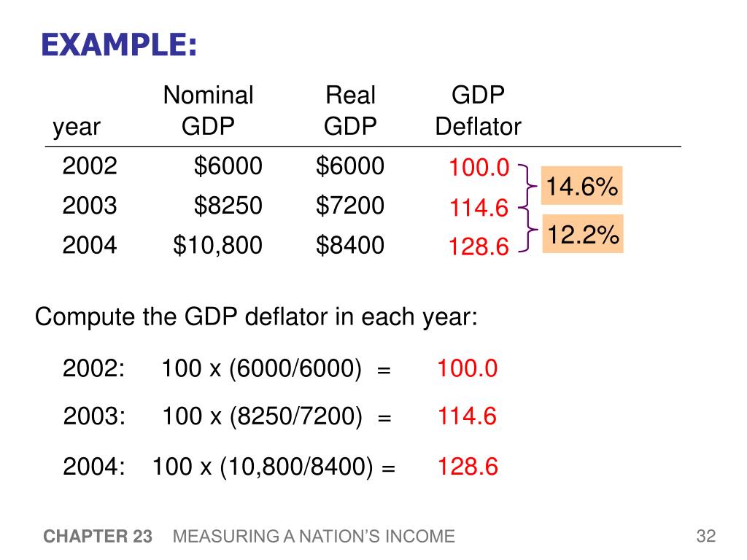Click the red 114.6 deflator in table
The image size is (747, 560).
[479, 208]
